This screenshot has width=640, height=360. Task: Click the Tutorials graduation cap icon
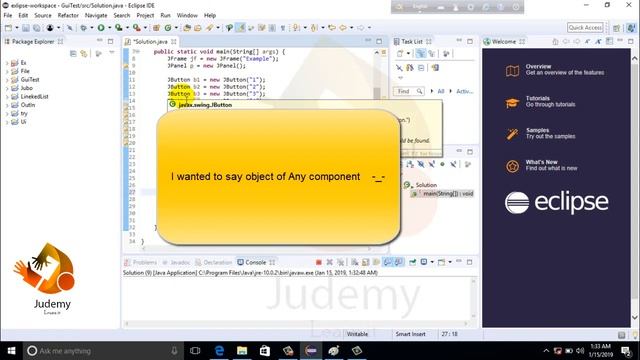(x=512, y=102)
